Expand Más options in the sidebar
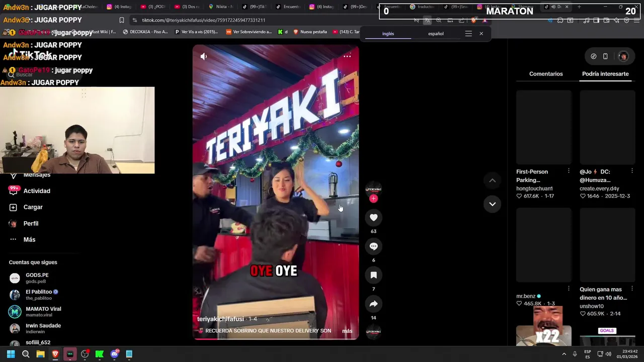 point(23,240)
